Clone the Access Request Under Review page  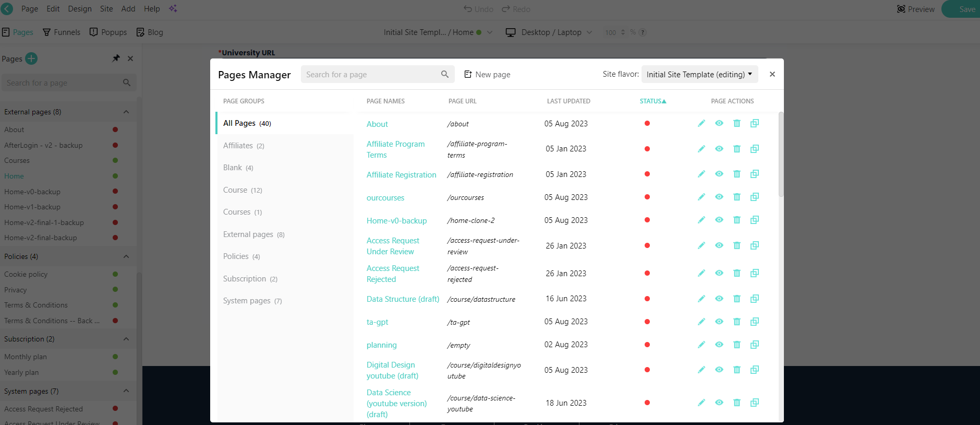[755, 245]
